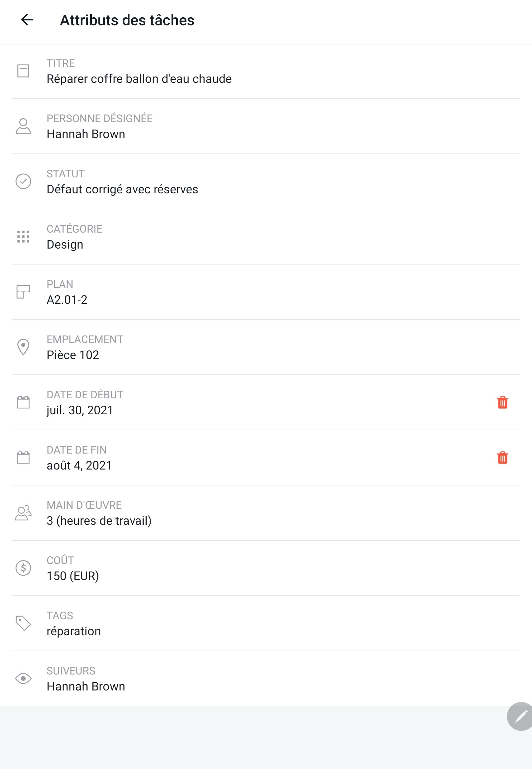Go back with the arrow icon
532x769 pixels.
point(27,20)
